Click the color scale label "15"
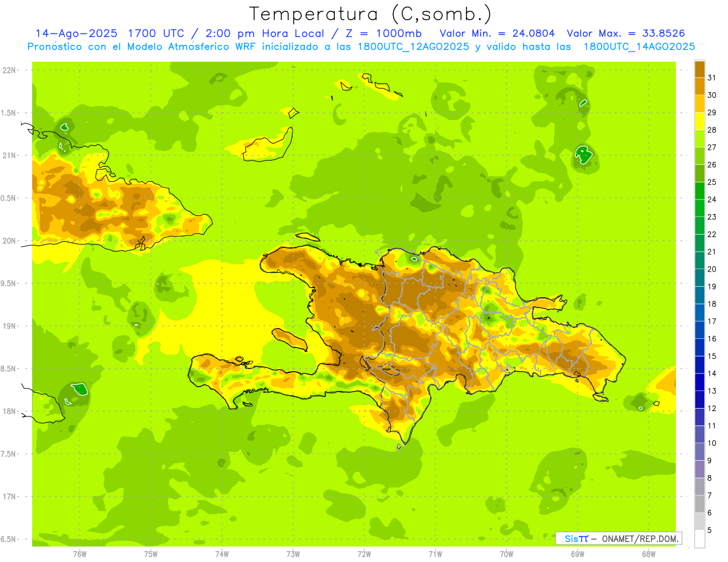 712,356
